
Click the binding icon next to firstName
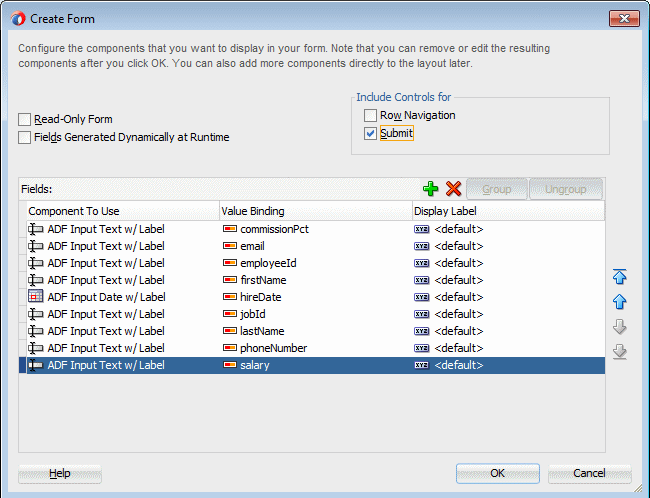tap(230, 280)
